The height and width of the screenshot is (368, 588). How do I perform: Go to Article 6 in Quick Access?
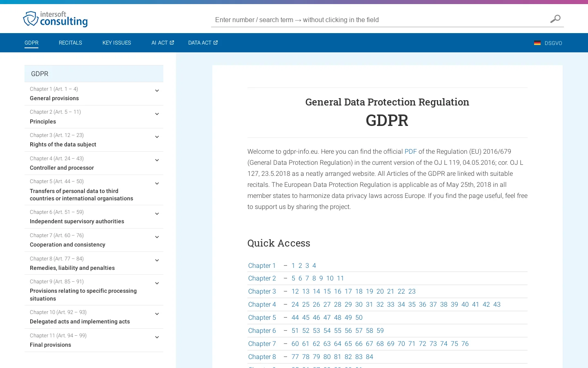coord(300,278)
